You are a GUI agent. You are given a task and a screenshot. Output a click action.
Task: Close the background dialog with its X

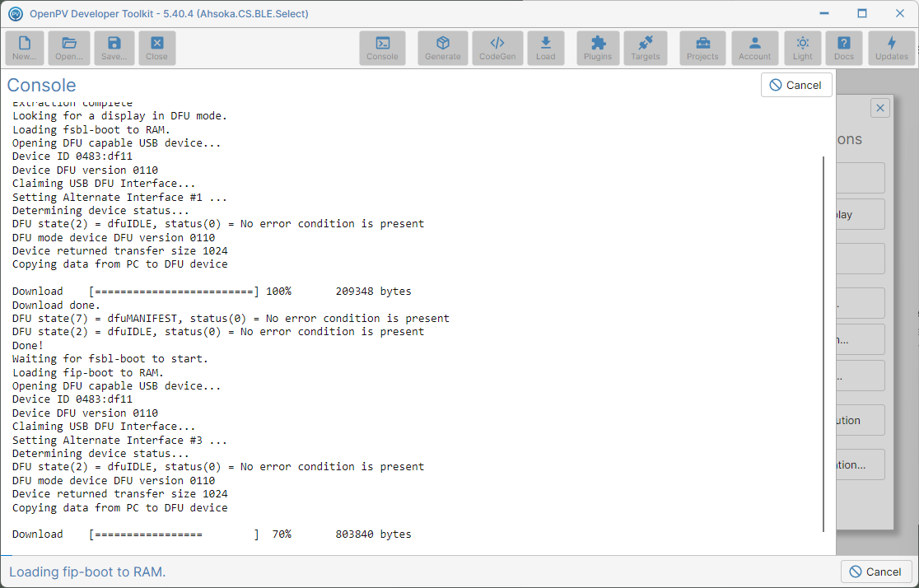pos(879,108)
